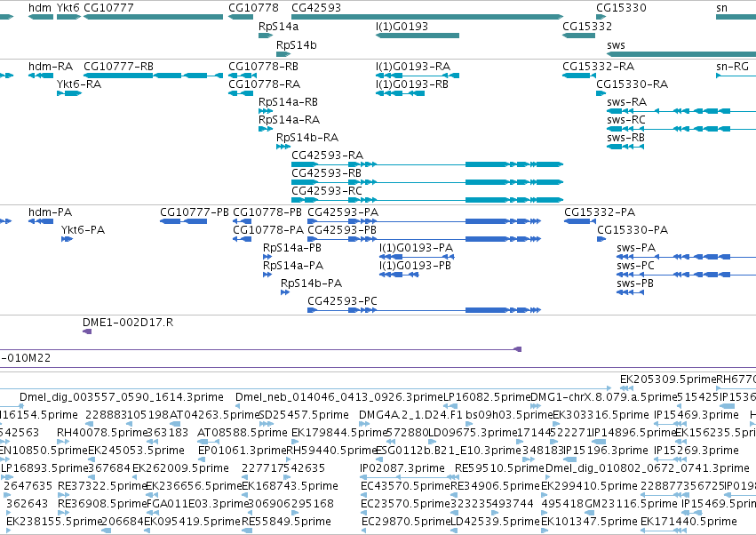Open protein sws-PC
The width and height of the screenshot is (756, 535).
coord(635,266)
